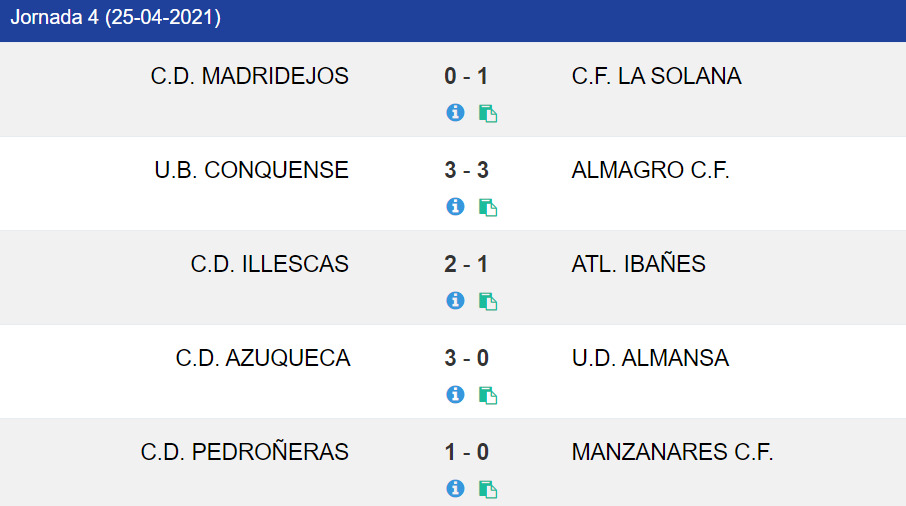Open ALMAGRO C.F. team page
This screenshot has width=906, height=506.
[x=651, y=170]
